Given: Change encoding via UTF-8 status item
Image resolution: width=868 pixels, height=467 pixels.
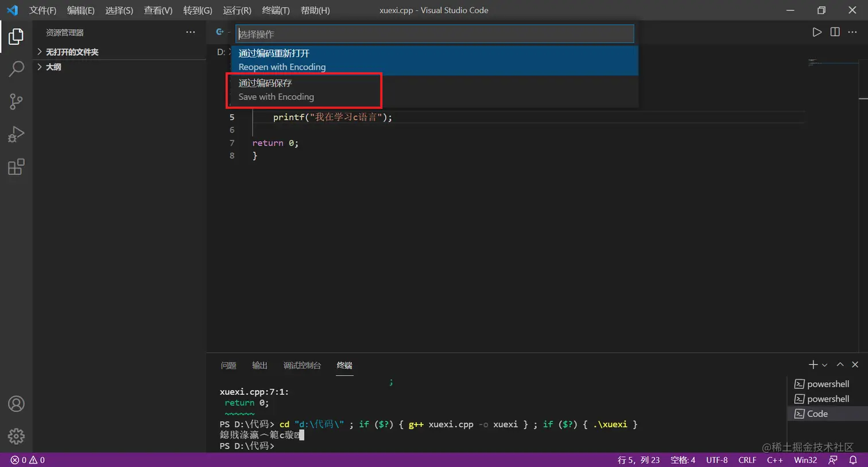Looking at the screenshot, I should (716, 460).
